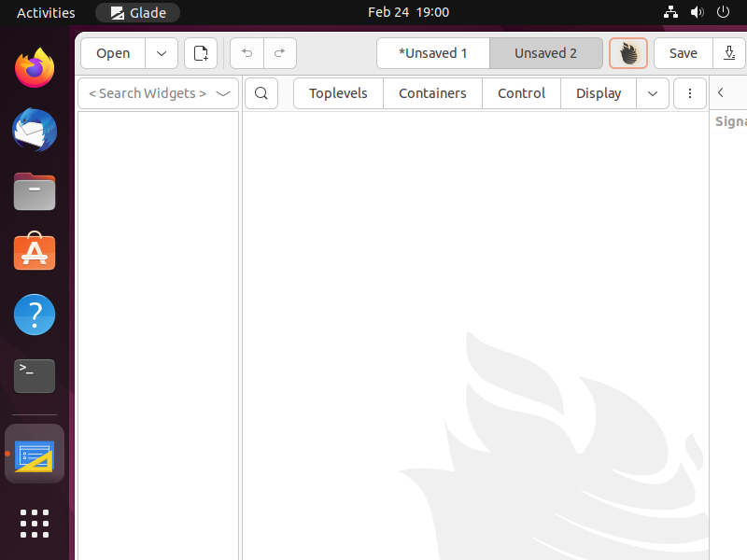Click the widget search magnifier icon
747x560 pixels.
[x=261, y=93]
